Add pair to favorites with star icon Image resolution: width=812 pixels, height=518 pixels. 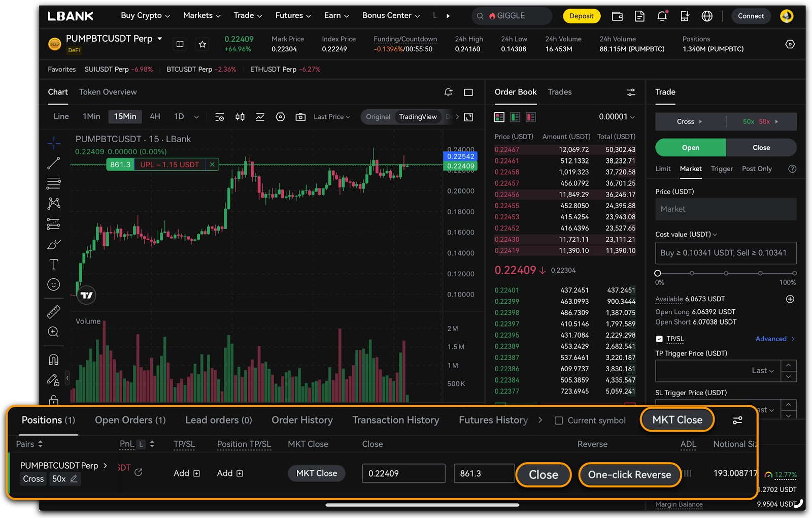[x=202, y=44]
